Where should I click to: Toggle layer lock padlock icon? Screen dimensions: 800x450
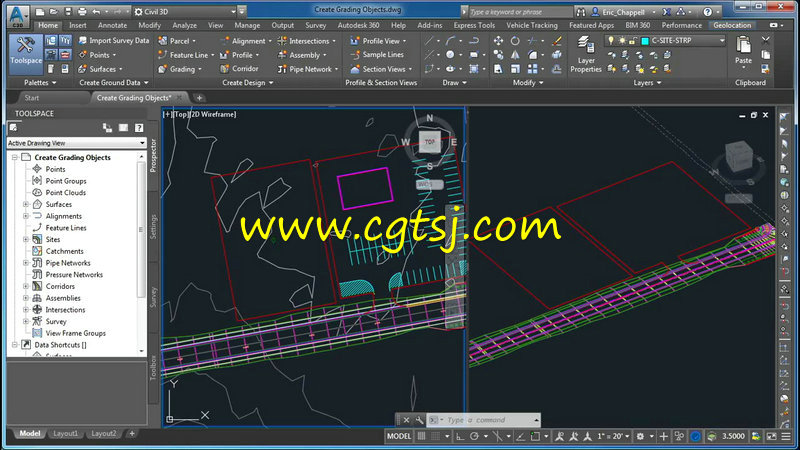coord(633,41)
